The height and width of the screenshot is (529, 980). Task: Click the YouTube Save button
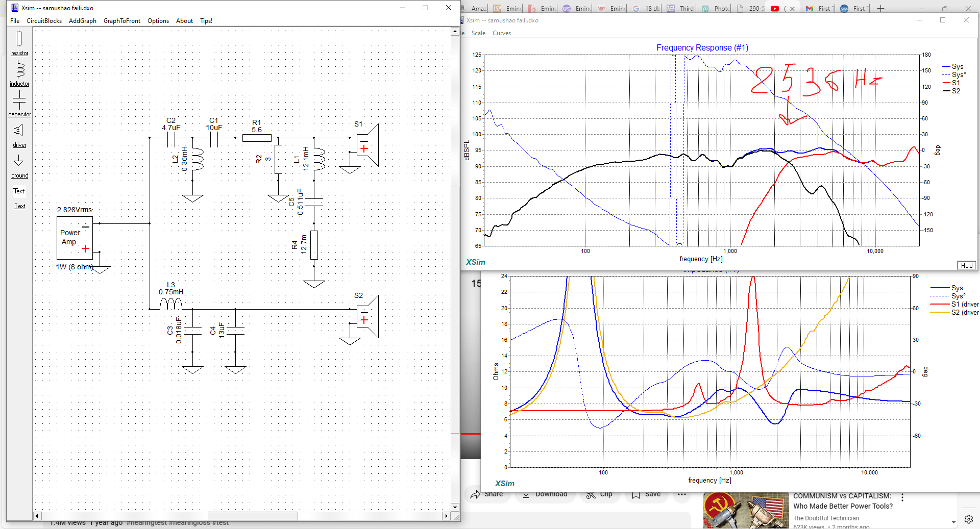click(646, 494)
